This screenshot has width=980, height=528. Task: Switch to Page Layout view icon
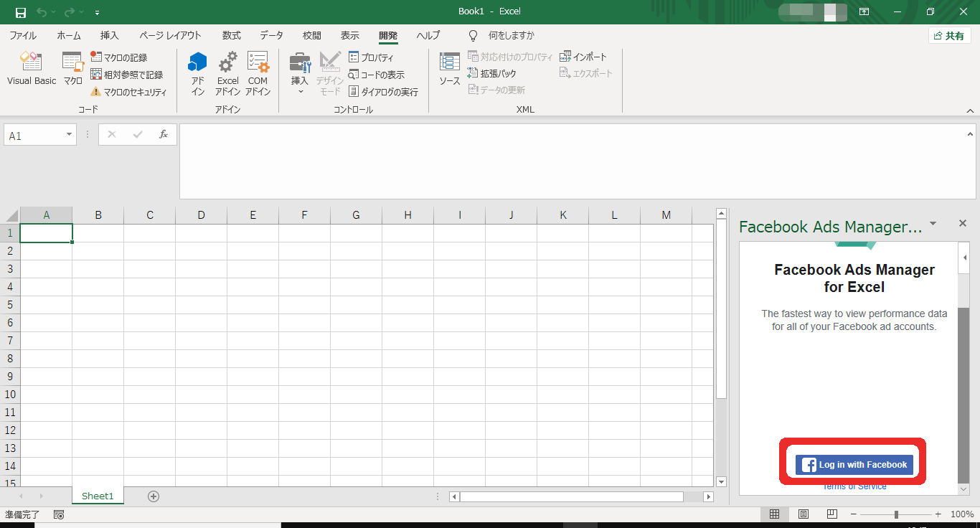tap(804, 514)
